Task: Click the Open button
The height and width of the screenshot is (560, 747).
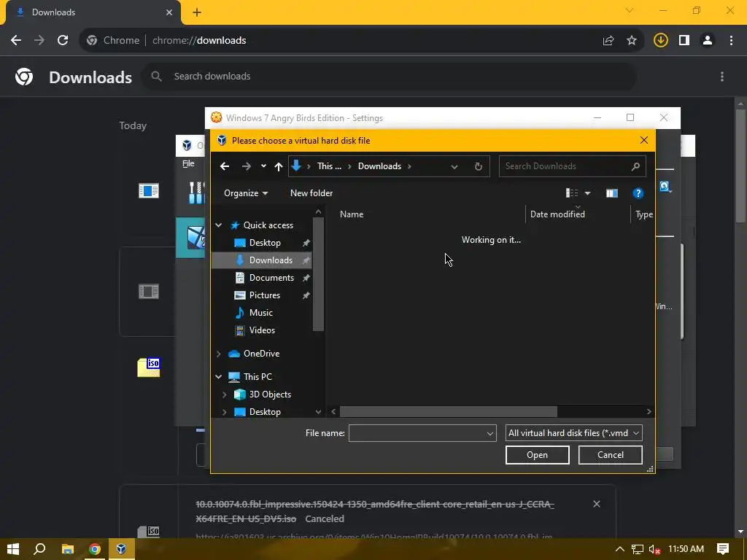Action: point(537,455)
